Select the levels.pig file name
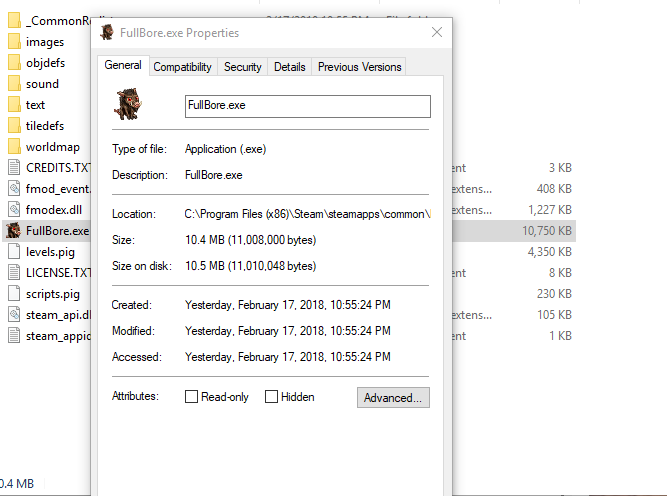The width and height of the screenshot is (667, 496). (50, 252)
